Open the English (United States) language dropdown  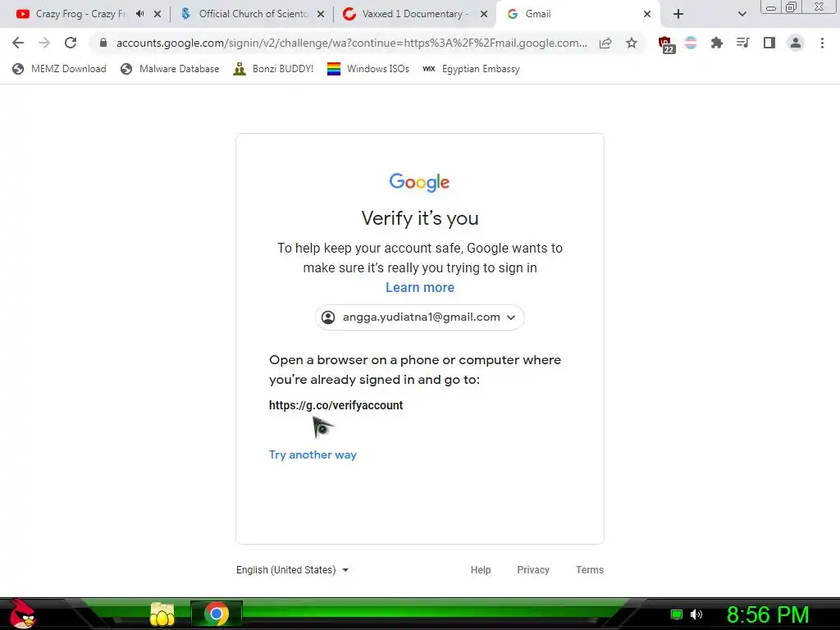[293, 570]
